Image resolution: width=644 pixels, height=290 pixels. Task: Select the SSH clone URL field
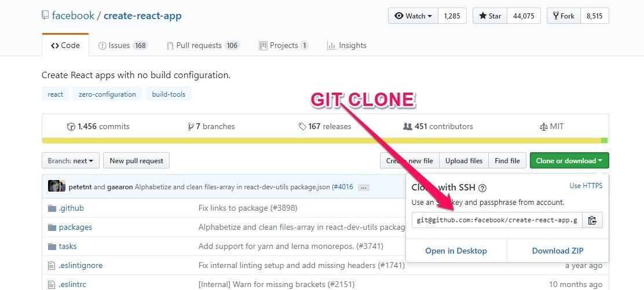pyautogui.click(x=497, y=220)
